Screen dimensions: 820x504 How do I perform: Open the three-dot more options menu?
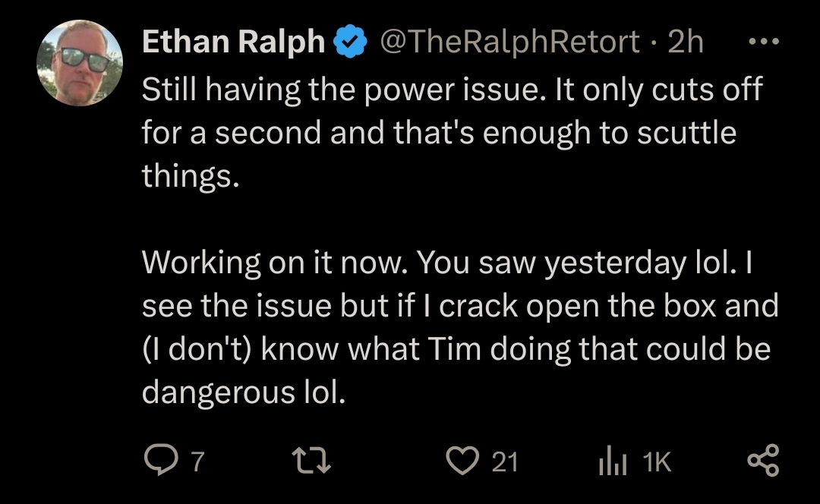[764, 41]
